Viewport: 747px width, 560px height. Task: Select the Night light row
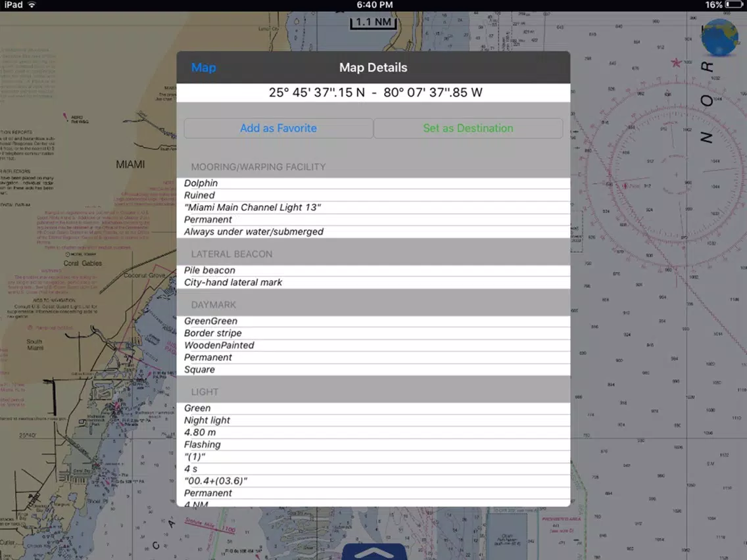click(x=373, y=421)
